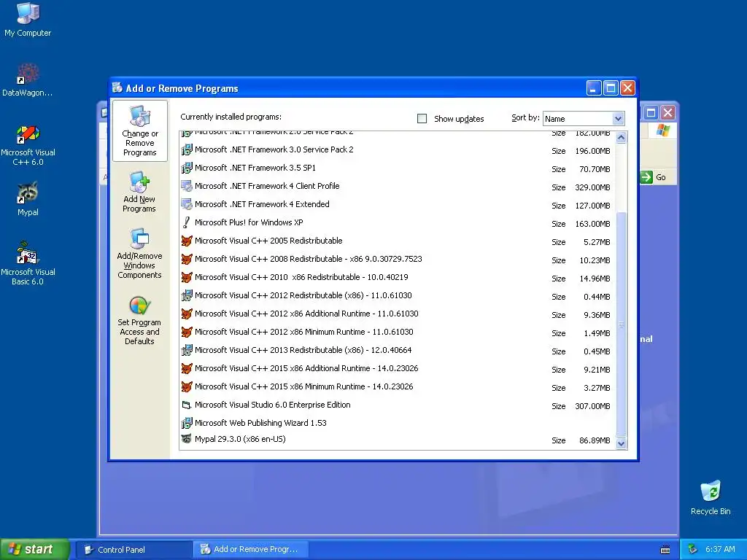Click the 329.00MB size value

point(592,187)
